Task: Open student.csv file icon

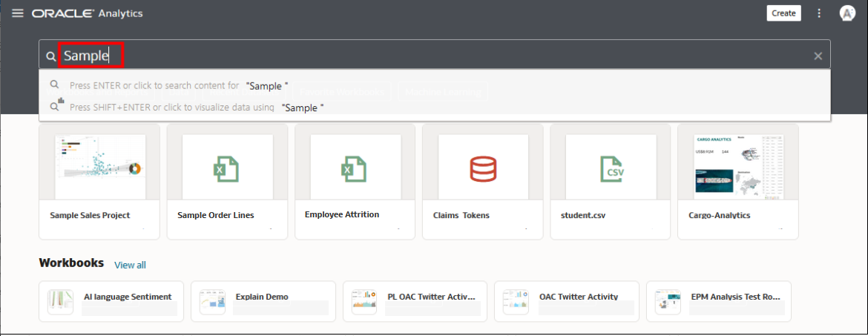Action: click(611, 168)
